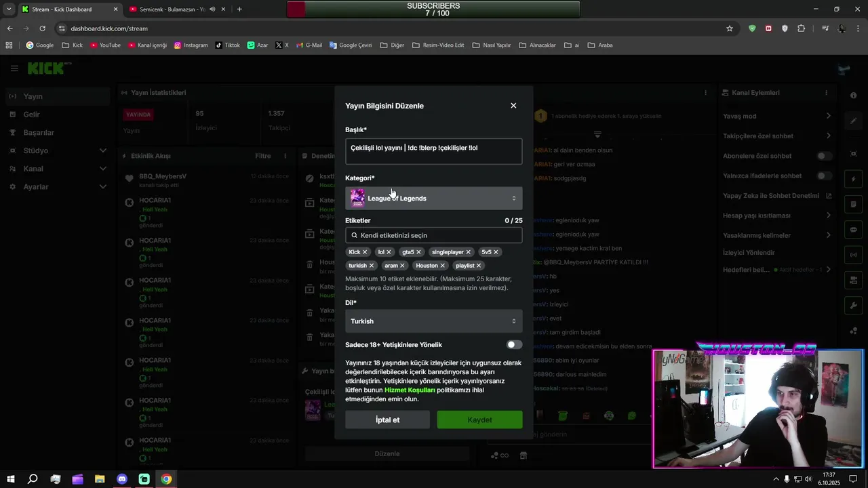Viewport: 868px width, 488px height.
Task: Open Kanal Eylemleri three-dot menu
Action: point(826,93)
